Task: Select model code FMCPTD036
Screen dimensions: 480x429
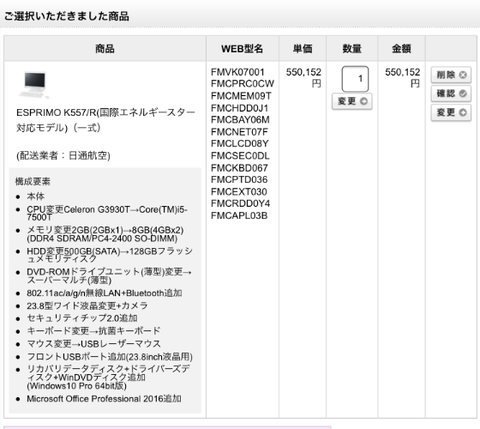Action: (x=239, y=180)
